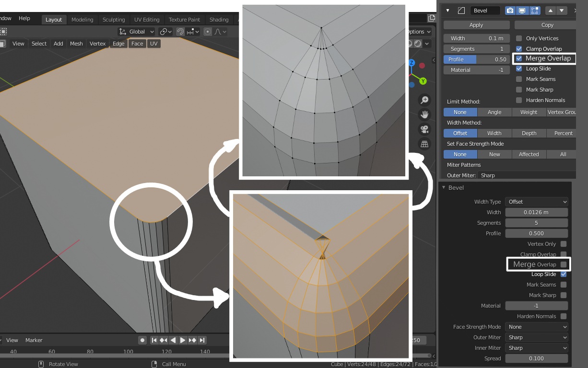588x368 pixels.
Task: Switch to the Modeling workspace tab
Action: pyautogui.click(x=82, y=20)
